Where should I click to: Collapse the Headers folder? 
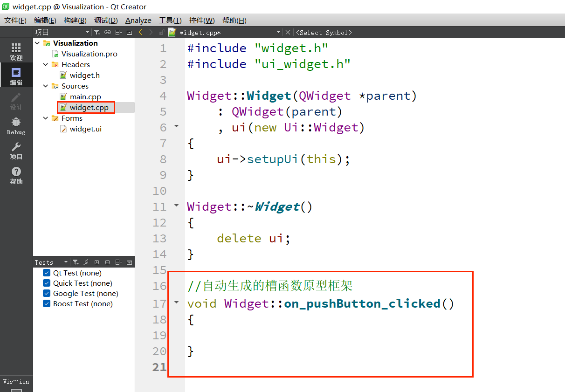(46, 64)
